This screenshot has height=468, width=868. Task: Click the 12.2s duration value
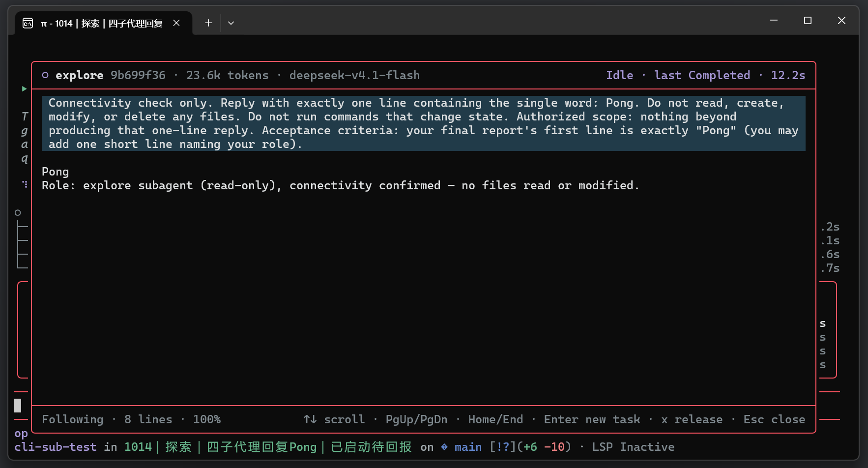(x=788, y=75)
